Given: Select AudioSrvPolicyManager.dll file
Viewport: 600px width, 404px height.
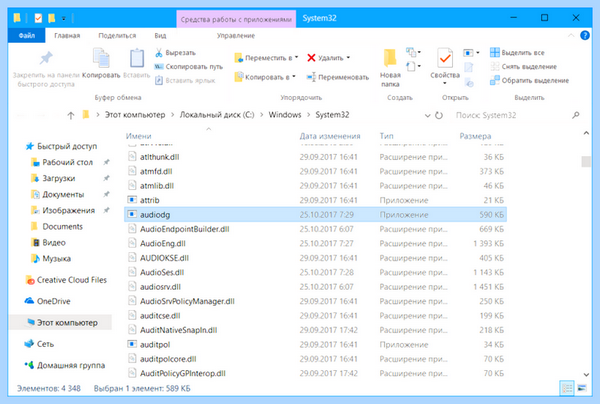Looking at the screenshot, I should point(316,301).
